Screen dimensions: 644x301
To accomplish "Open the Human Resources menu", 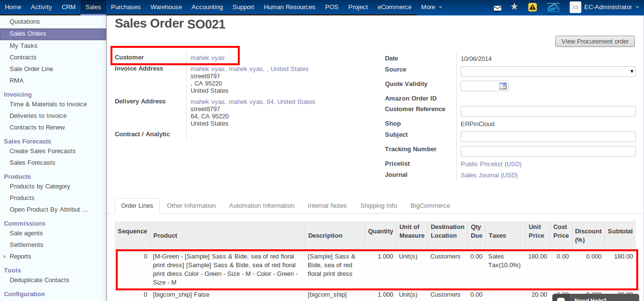I will point(289,7).
